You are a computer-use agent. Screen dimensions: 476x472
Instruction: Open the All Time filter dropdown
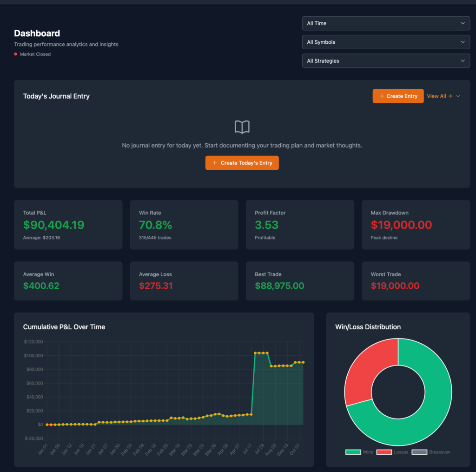pos(386,23)
